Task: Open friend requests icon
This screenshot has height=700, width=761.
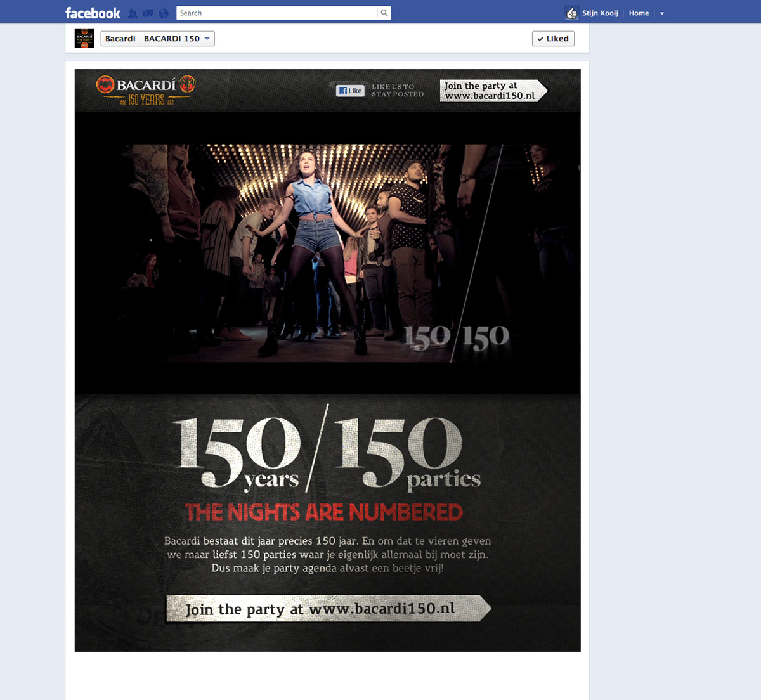Action: click(x=133, y=13)
